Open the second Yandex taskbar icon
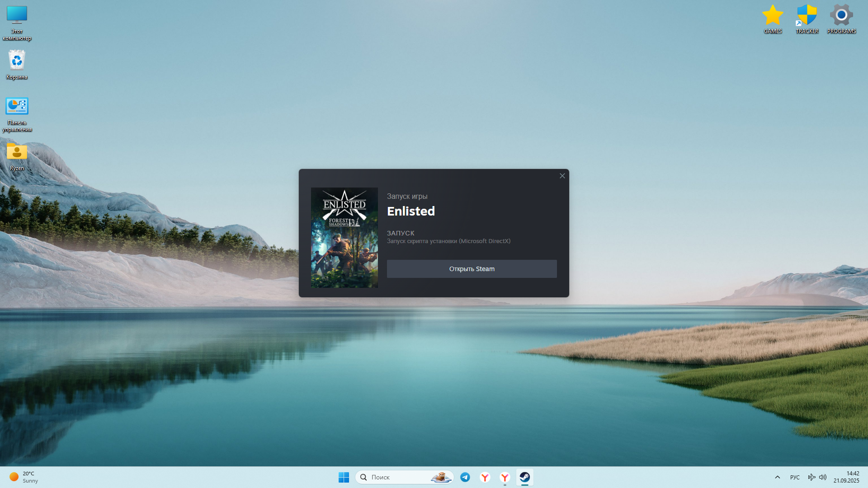 click(x=505, y=477)
